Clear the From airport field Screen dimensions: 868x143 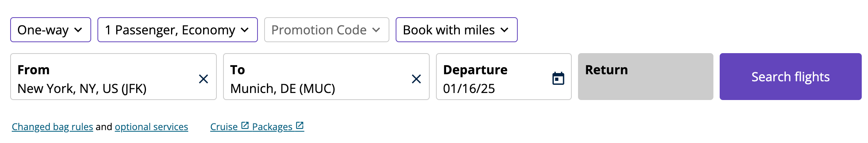(203, 79)
